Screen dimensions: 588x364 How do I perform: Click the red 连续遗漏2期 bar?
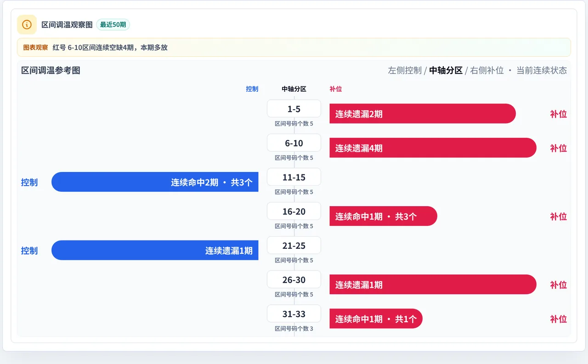pyautogui.click(x=423, y=114)
